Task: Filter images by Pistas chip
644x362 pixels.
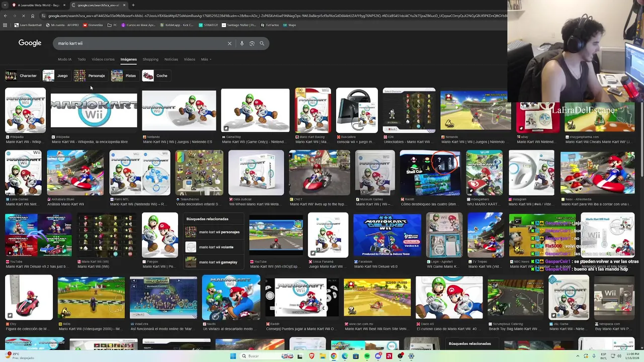Action: click(x=124, y=76)
